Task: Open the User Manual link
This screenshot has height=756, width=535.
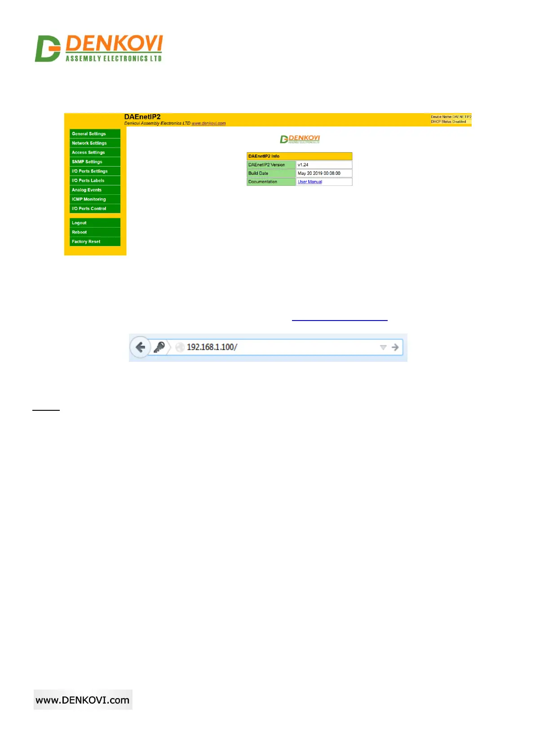Action: [x=310, y=182]
